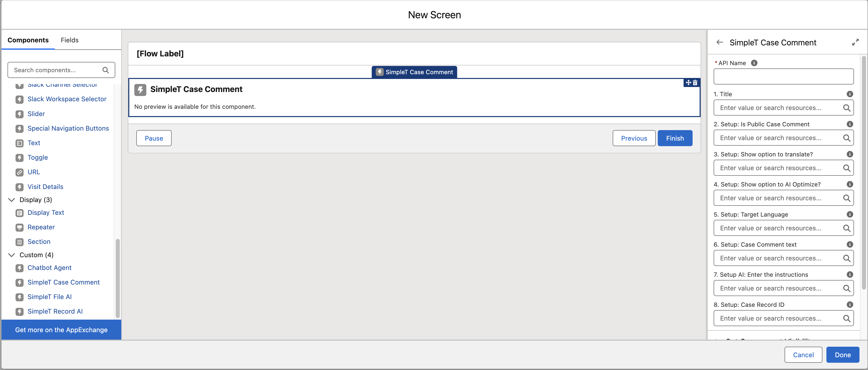Open the Show option to translate resource picker

pos(783,168)
